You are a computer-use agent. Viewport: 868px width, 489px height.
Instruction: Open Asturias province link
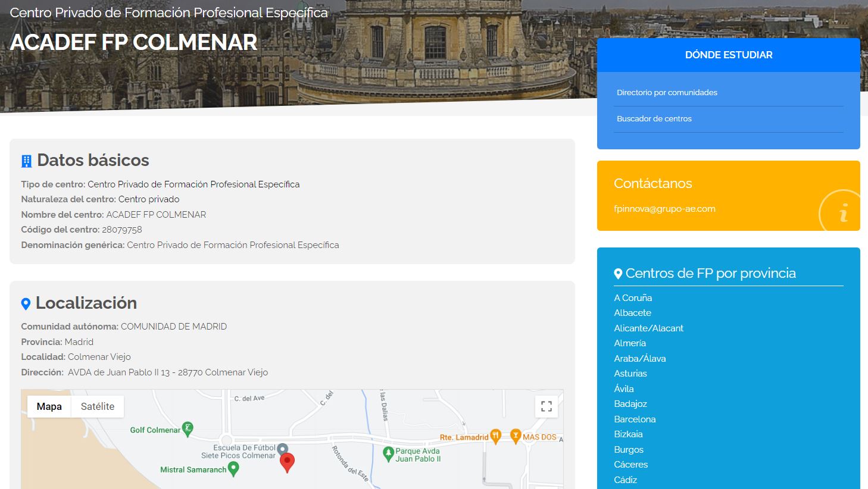tap(630, 373)
